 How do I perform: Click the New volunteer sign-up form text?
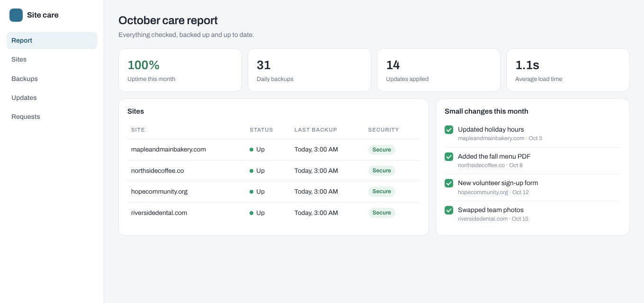(x=498, y=183)
